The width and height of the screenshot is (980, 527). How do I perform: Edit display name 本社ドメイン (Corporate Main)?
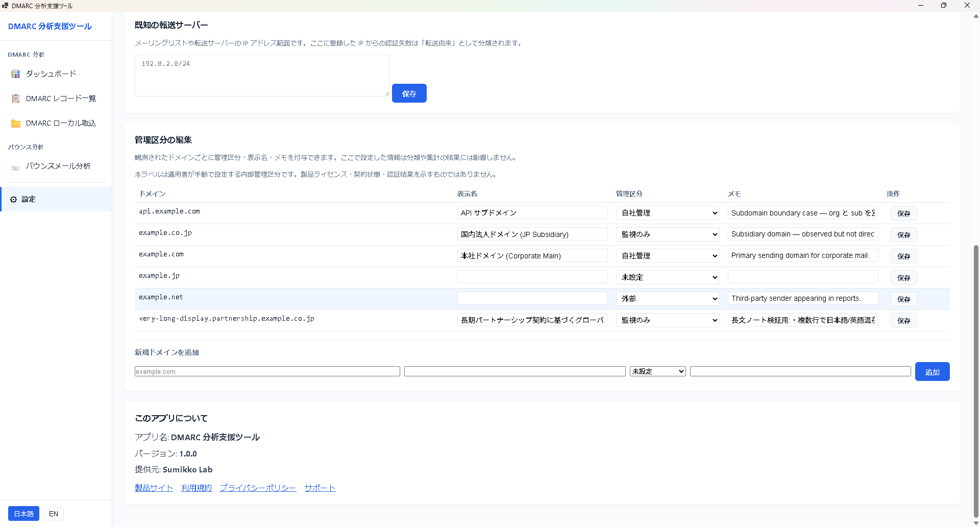pyautogui.click(x=532, y=256)
